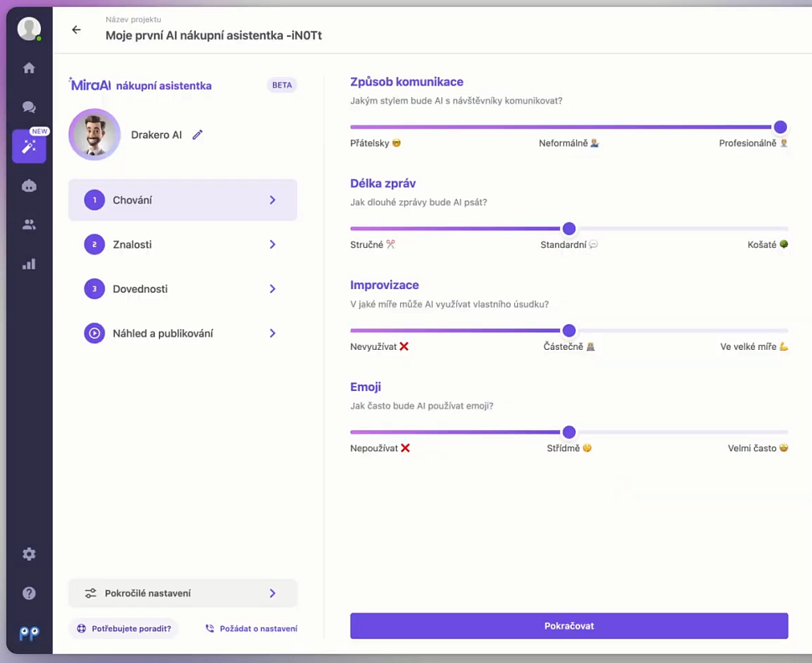Open the home icon in sidebar
This screenshot has width=812, height=663.
(29, 68)
